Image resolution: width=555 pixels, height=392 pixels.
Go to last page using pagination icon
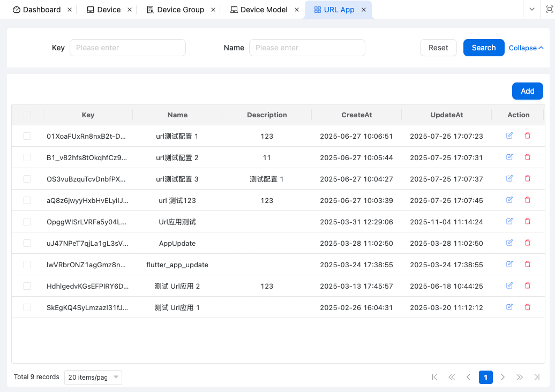[x=537, y=378]
